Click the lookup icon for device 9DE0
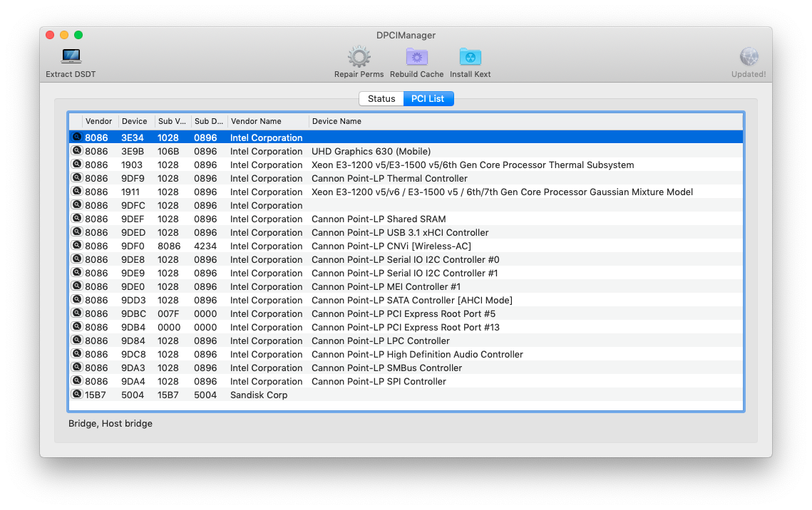This screenshot has height=510, width=812. pos(77,286)
